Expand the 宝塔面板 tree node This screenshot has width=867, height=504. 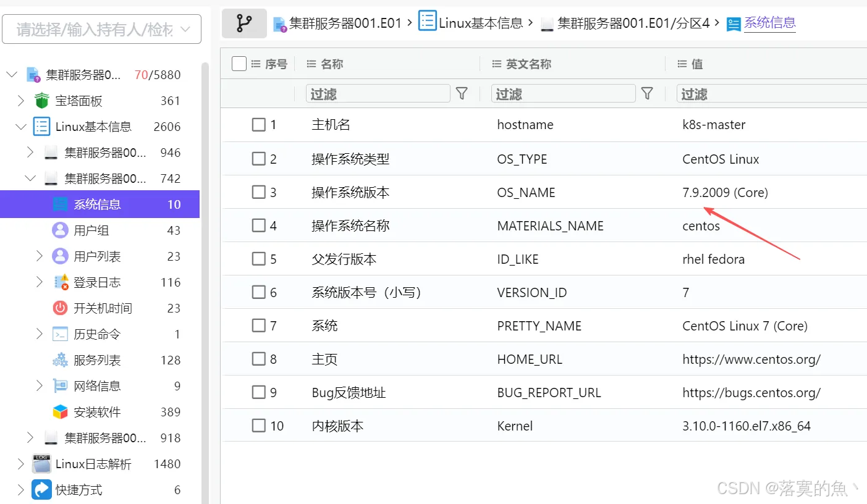tap(21, 101)
